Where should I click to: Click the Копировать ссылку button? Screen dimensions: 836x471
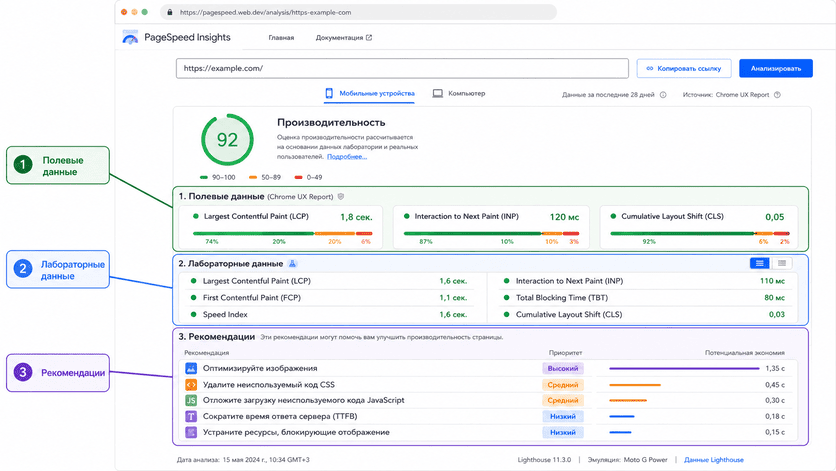[x=684, y=68]
